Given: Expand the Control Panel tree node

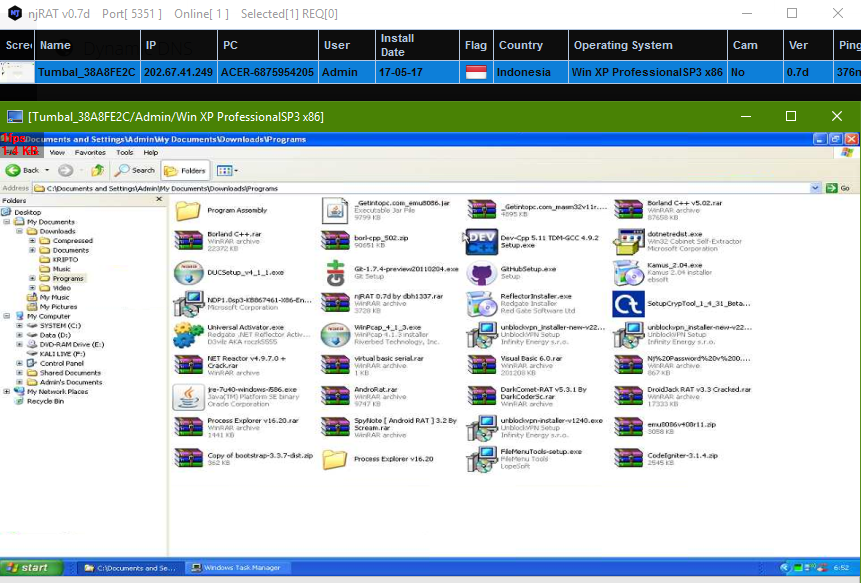Looking at the screenshot, I should click(19, 363).
